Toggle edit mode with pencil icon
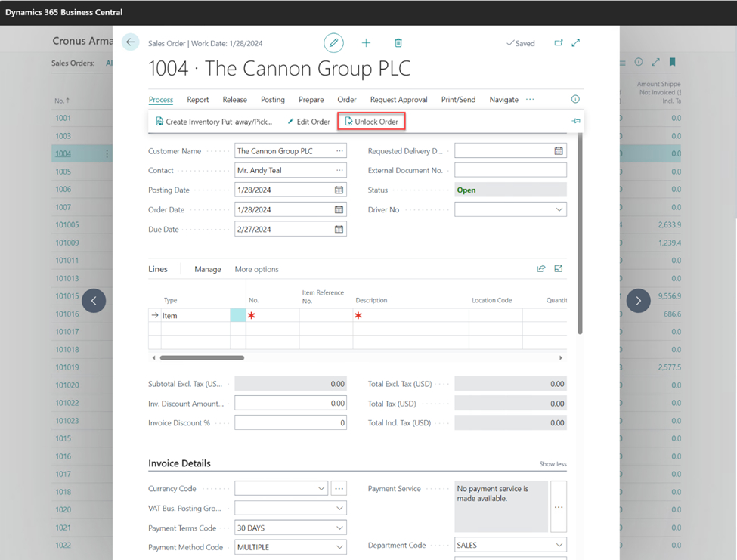The image size is (737, 560). click(x=333, y=43)
